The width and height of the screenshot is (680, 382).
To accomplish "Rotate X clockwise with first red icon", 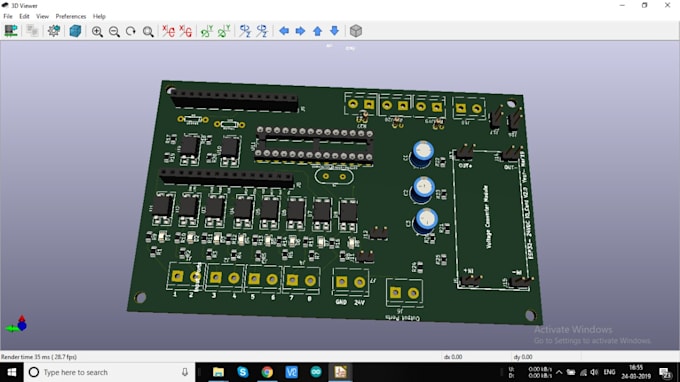I will 168,31.
